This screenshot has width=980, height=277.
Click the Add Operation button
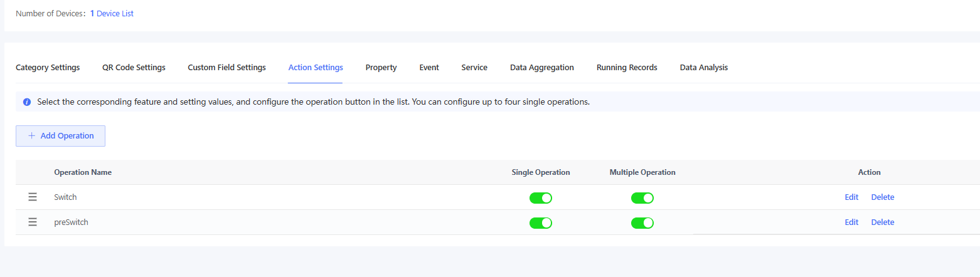(x=60, y=136)
